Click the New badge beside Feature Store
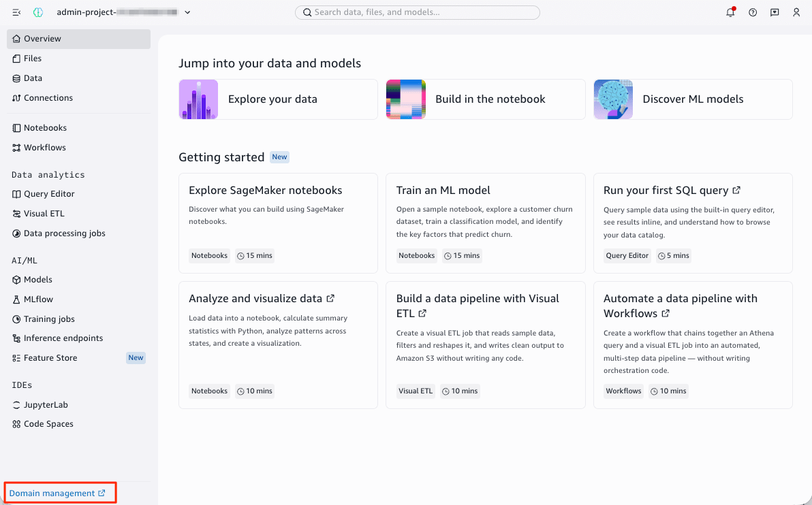 pos(136,357)
